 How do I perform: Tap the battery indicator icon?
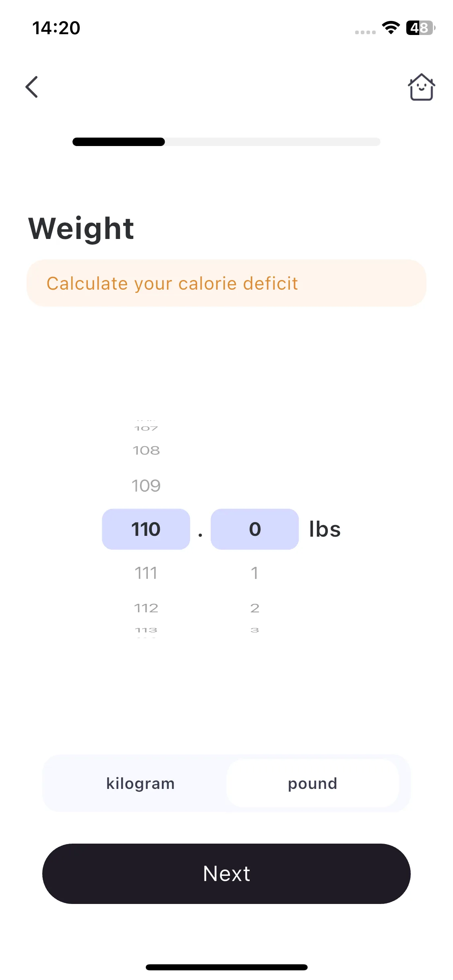tap(420, 28)
